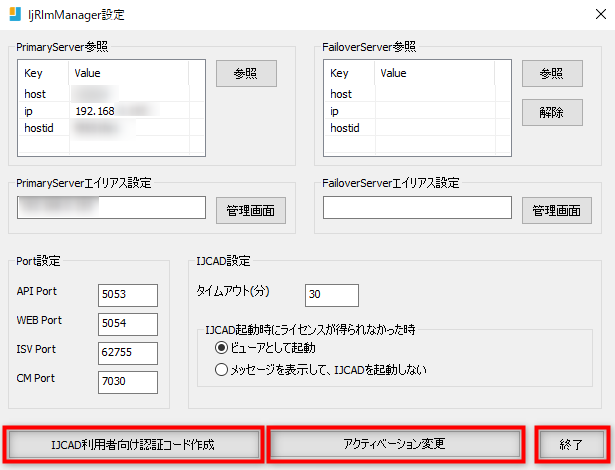Click IJCAD利用者向け認証コード作成 button
This screenshot has width=615, height=470.
point(133,444)
